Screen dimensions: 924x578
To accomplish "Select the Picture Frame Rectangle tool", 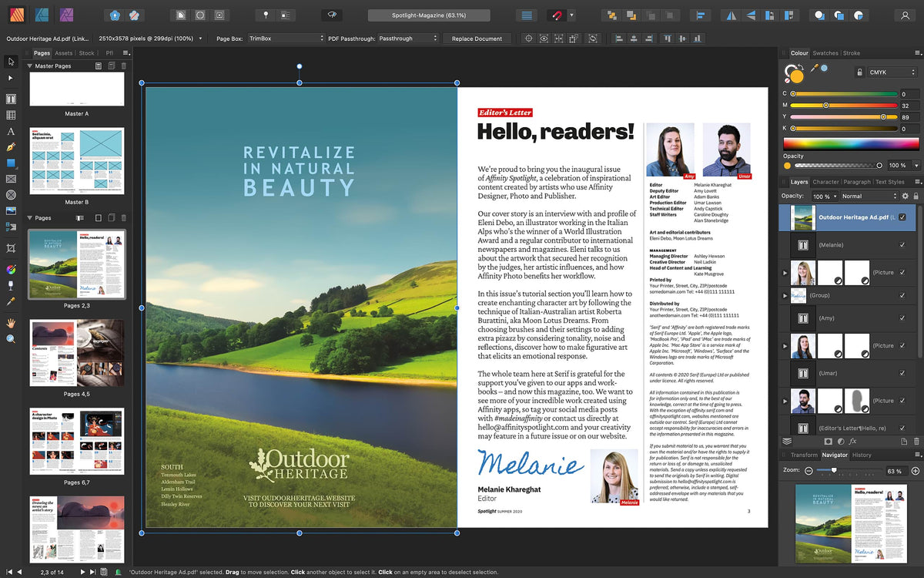I will (11, 179).
